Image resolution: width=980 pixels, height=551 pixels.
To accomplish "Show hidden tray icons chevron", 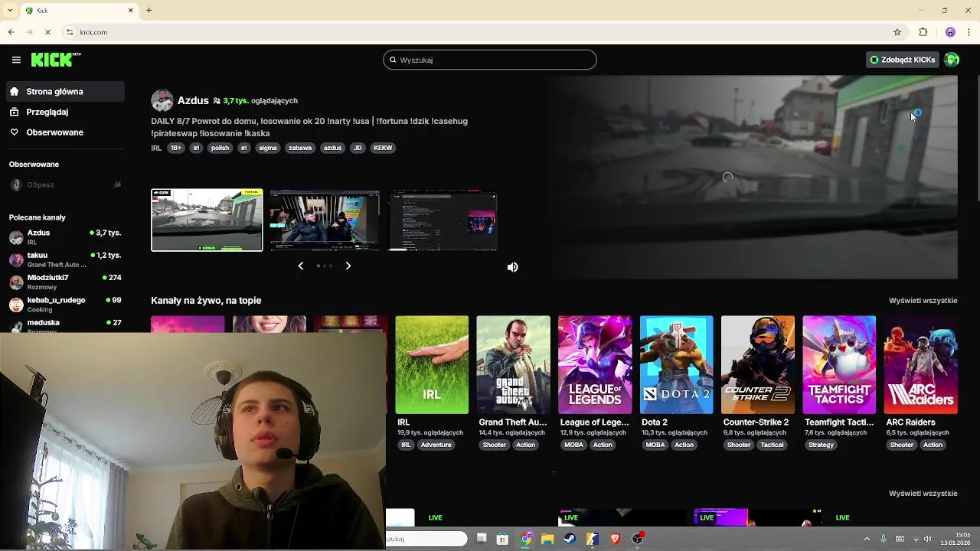I will click(867, 539).
